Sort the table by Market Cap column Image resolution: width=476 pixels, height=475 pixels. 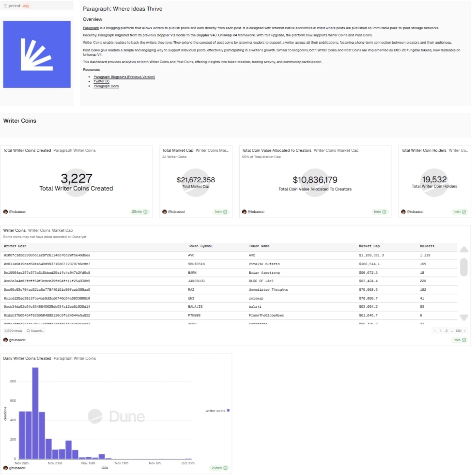coord(369,246)
